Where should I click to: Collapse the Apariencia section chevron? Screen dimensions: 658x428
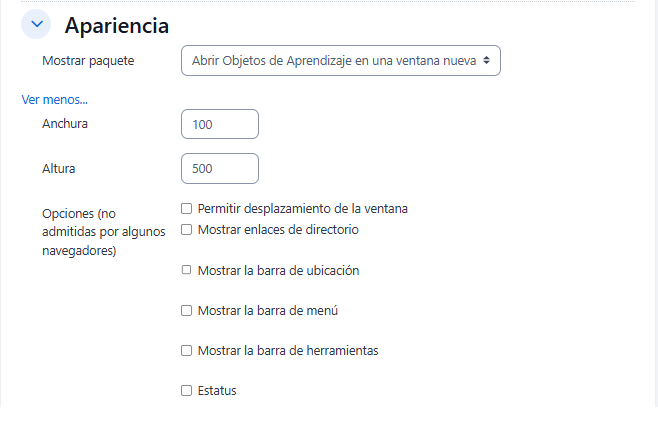[x=36, y=25]
